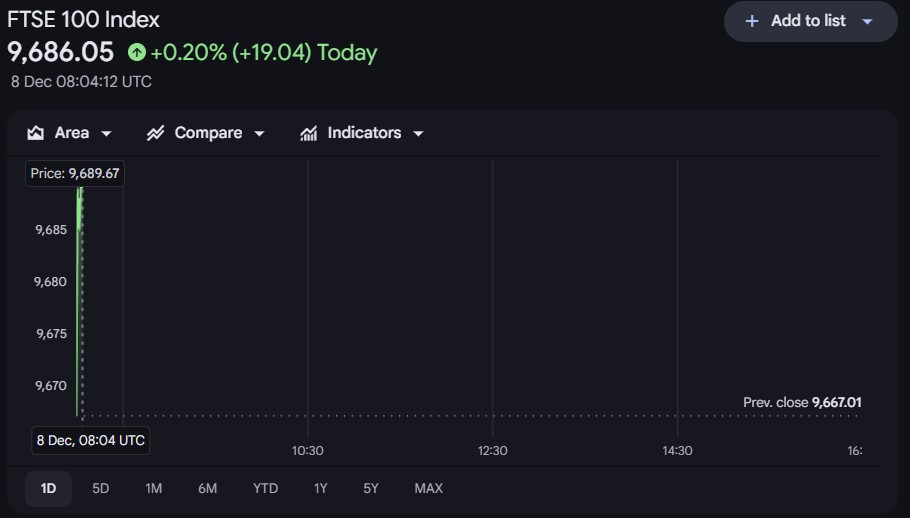Image resolution: width=910 pixels, height=518 pixels.
Task: Select the 5Y time range
Action: click(x=371, y=488)
